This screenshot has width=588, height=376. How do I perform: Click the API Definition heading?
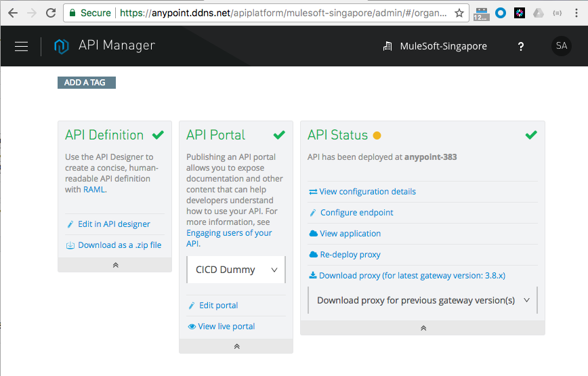[104, 135]
